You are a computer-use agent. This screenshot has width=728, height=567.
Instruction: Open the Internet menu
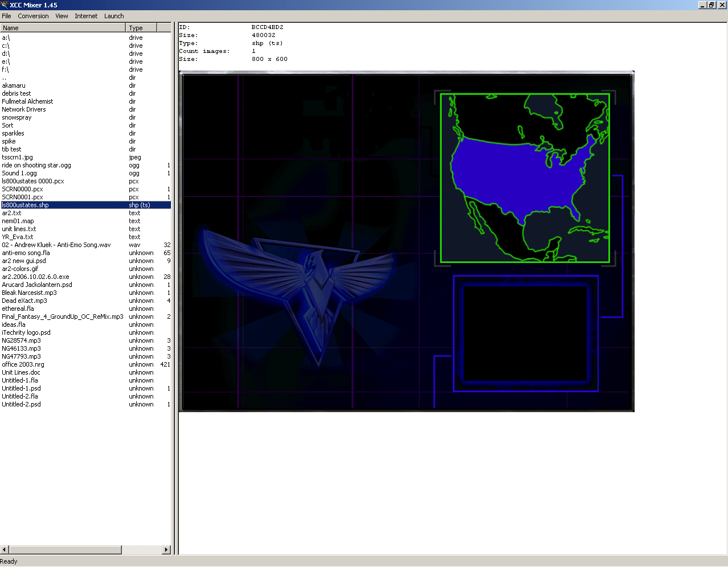click(86, 16)
